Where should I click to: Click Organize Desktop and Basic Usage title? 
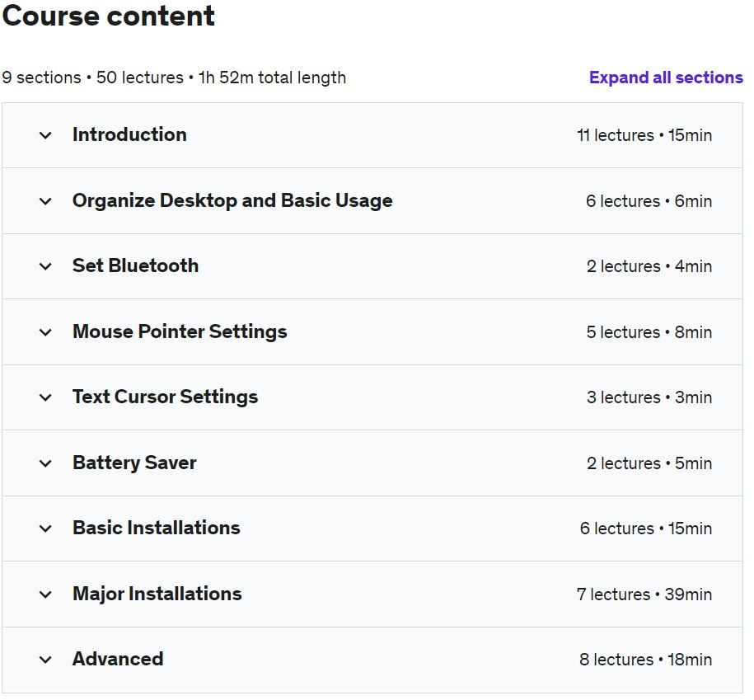click(x=232, y=201)
